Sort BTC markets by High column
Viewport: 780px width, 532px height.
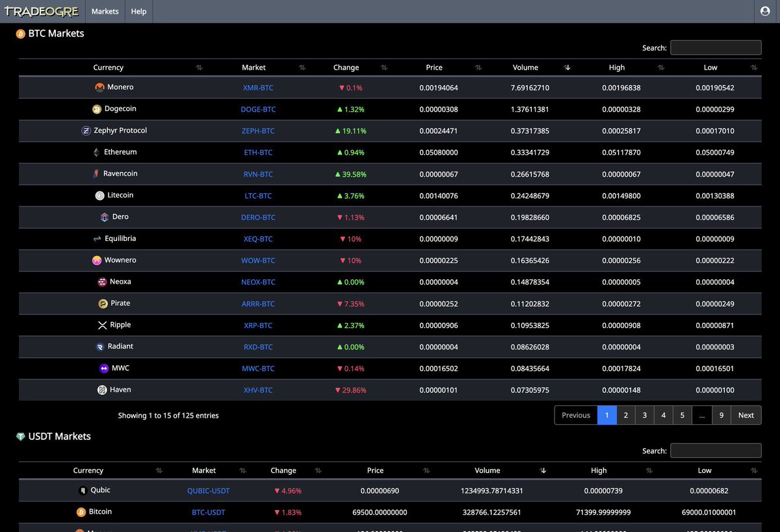point(661,68)
